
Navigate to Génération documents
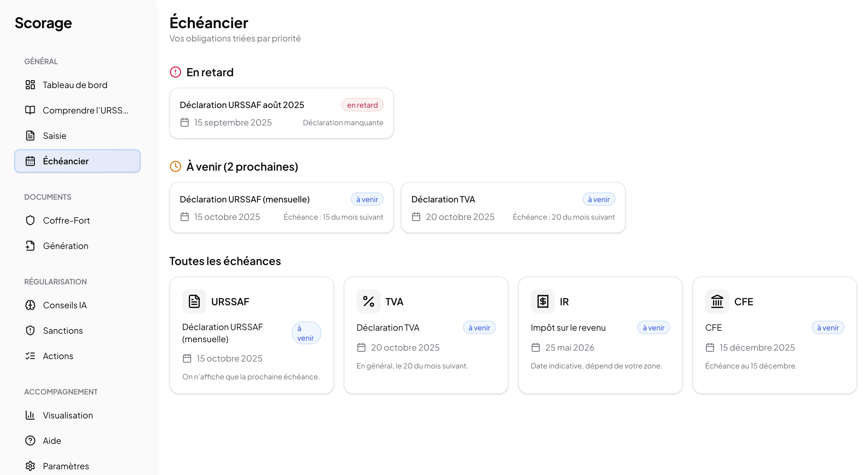[x=66, y=246]
